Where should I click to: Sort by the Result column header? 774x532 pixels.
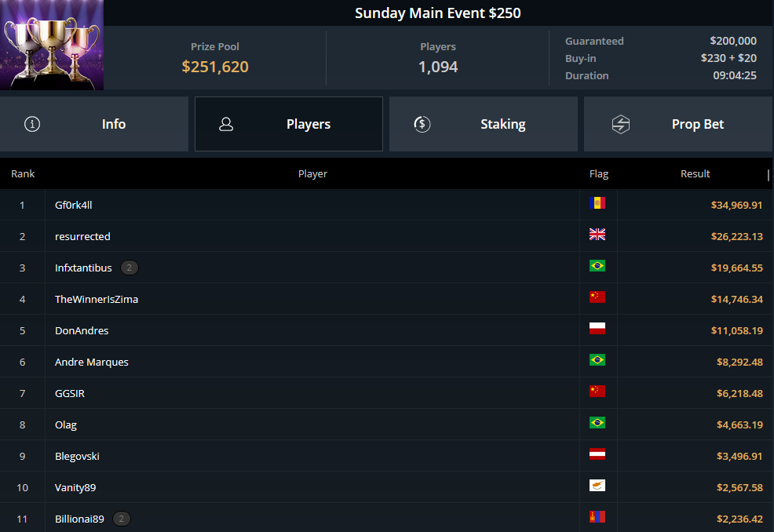pos(695,173)
